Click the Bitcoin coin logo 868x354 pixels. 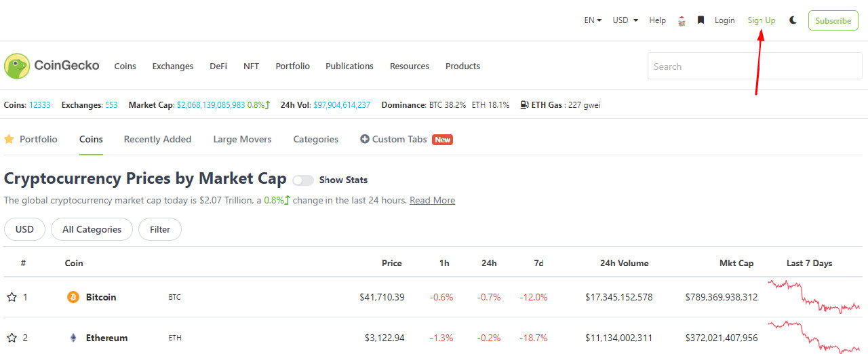pyautogui.click(x=73, y=297)
